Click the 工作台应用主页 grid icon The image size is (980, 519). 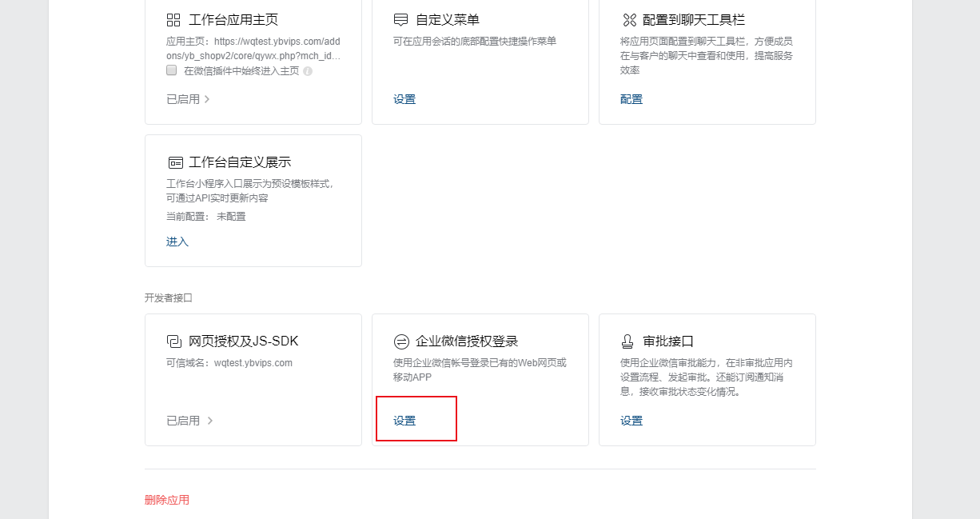point(173,20)
